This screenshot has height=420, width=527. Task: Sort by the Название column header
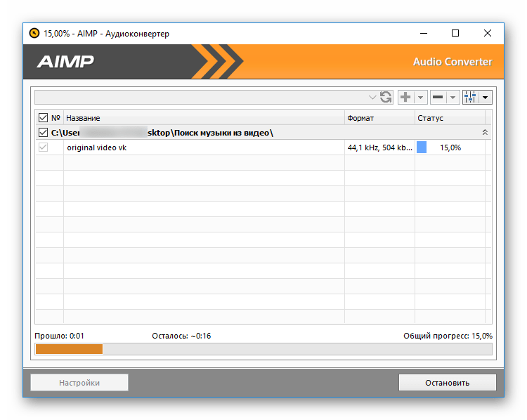[204, 118]
